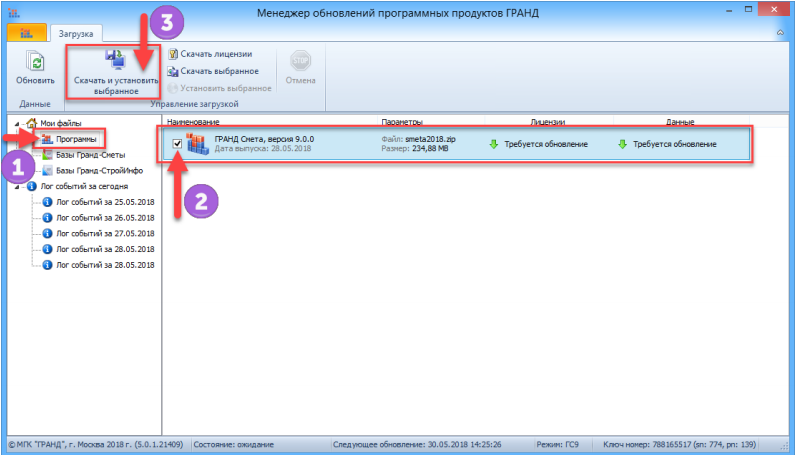The height and width of the screenshot is (455, 795).
Task: Click Режим: ГС9 in status bar
Action: [x=558, y=444]
